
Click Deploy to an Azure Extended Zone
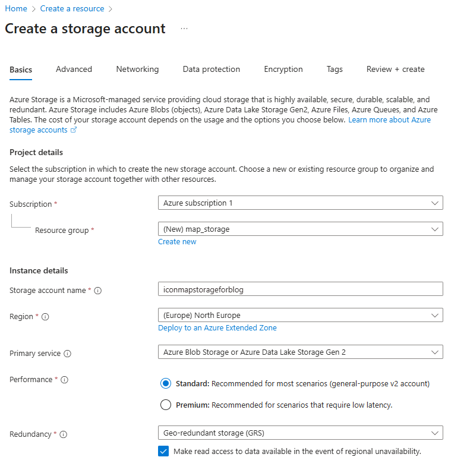tap(217, 328)
